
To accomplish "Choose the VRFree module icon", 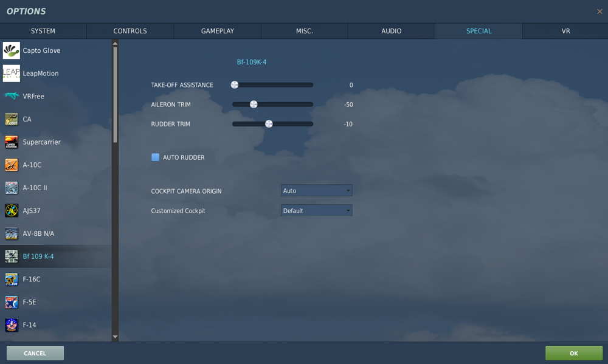I will [11, 96].
